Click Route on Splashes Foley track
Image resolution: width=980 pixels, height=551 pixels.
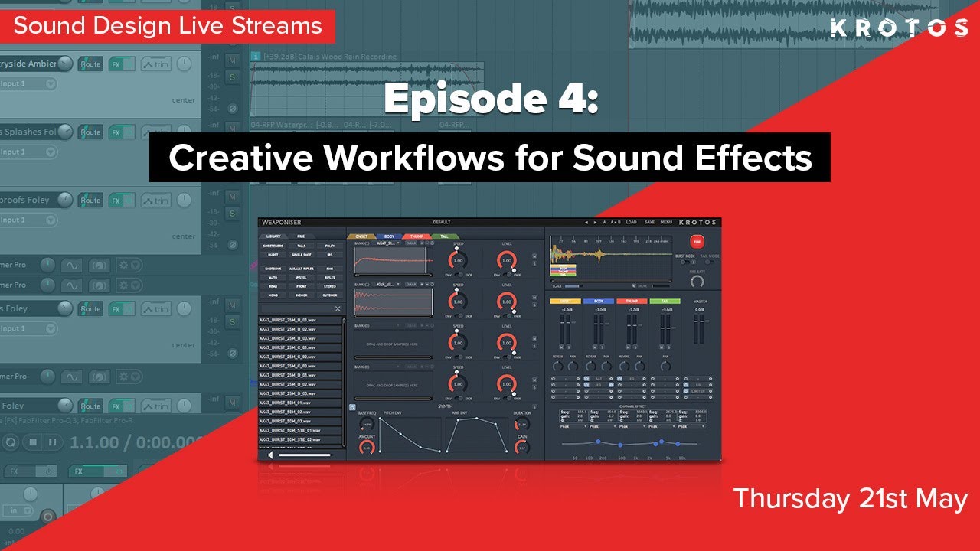pos(90,132)
